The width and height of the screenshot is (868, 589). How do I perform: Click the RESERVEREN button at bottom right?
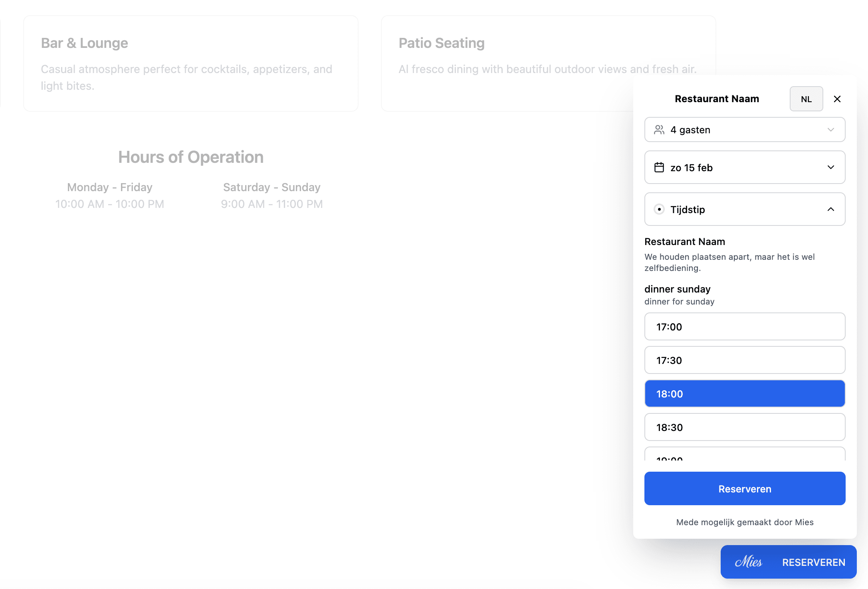point(814,562)
